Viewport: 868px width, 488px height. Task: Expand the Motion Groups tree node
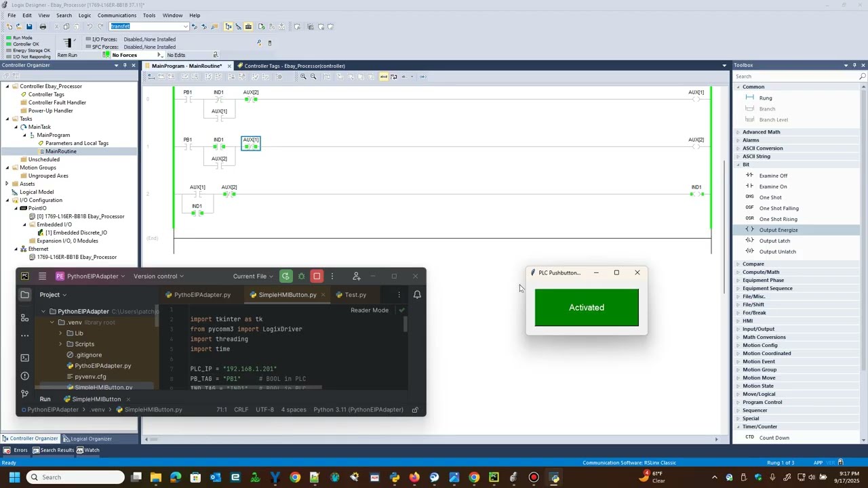pyautogui.click(x=7, y=167)
